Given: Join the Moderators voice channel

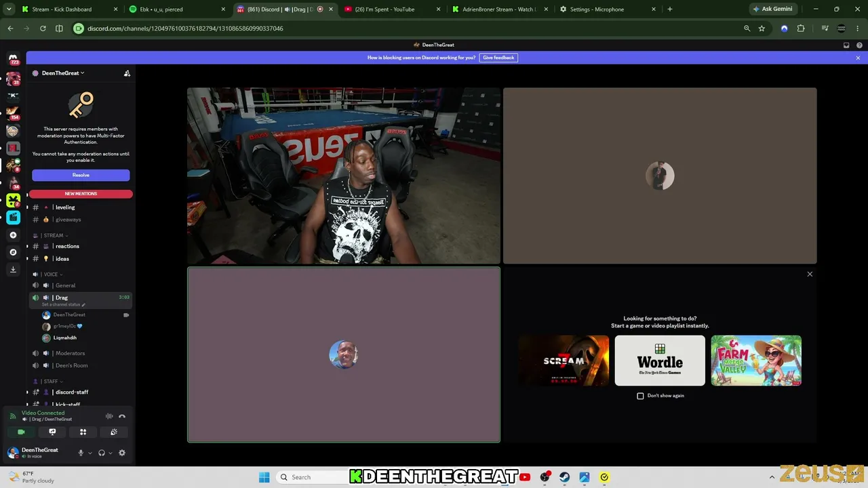Looking at the screenshot, I should [x=81, y=353].
